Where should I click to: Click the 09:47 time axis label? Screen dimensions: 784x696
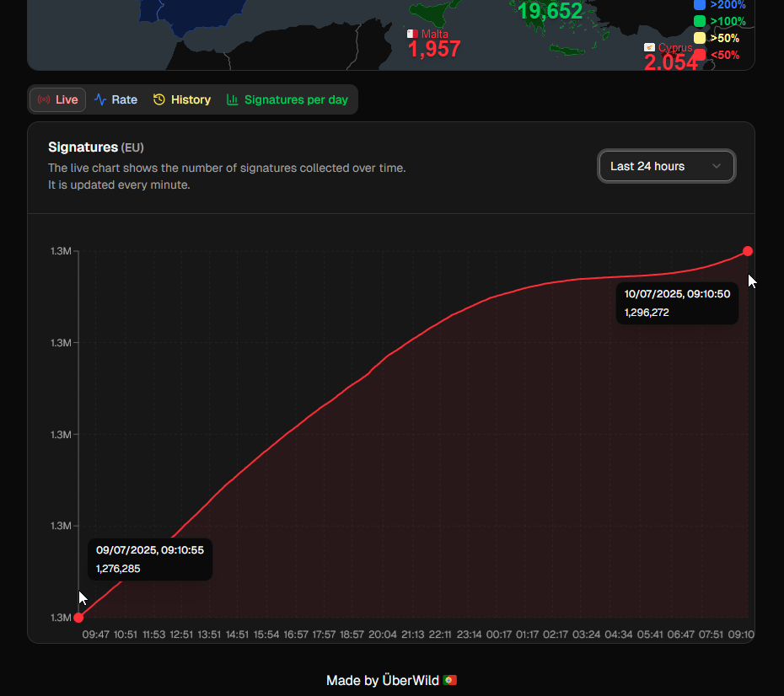coord(95,634)
